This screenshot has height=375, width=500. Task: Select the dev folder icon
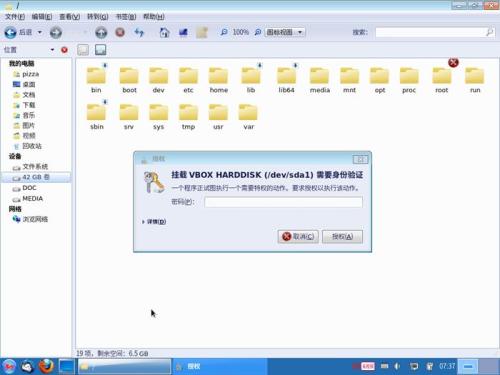click(159, 76)
